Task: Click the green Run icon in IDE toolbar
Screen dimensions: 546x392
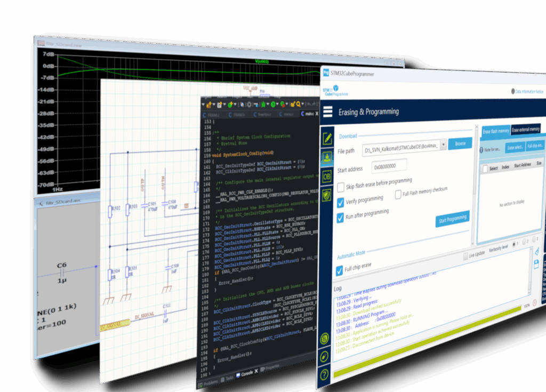Action: 272,104
